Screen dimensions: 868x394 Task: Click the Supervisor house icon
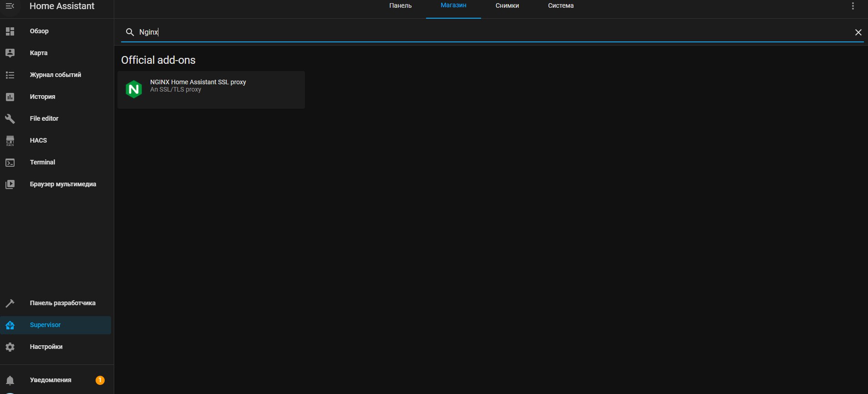10,325
